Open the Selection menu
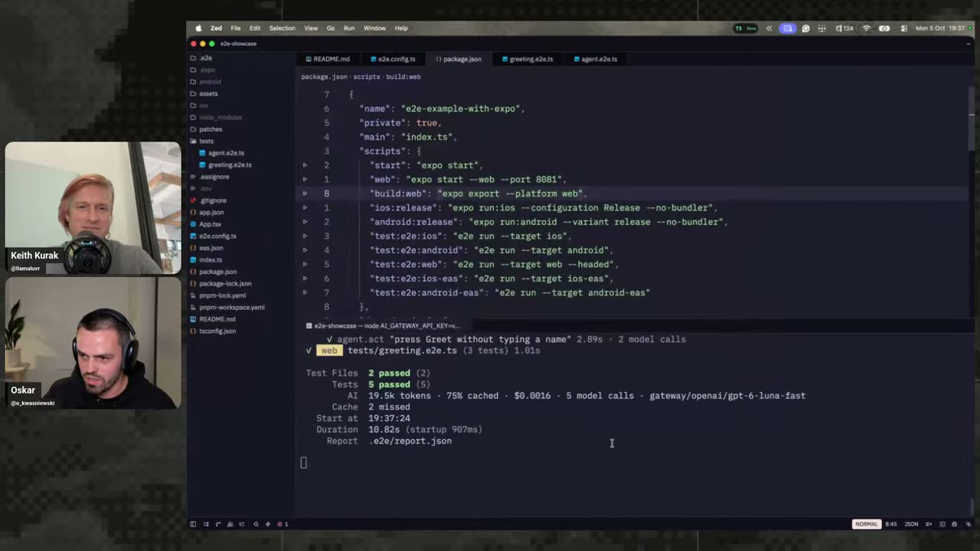 (282, 28)
